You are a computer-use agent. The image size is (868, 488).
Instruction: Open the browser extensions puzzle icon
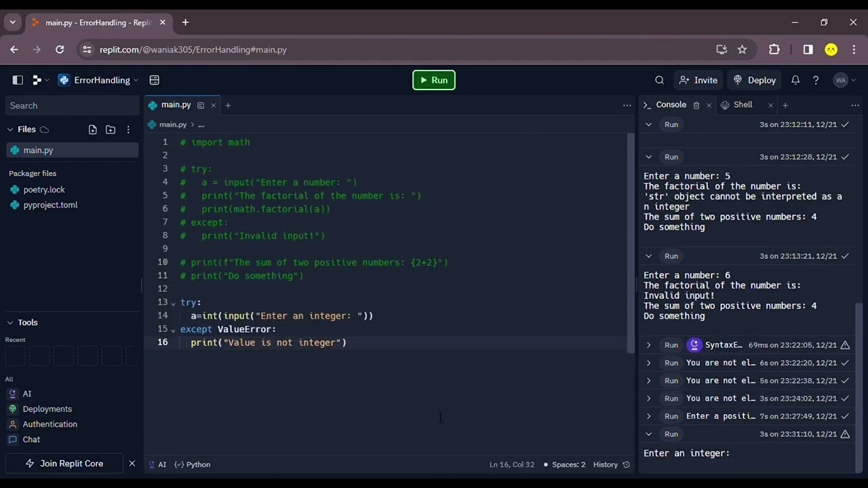click(774, 49)
